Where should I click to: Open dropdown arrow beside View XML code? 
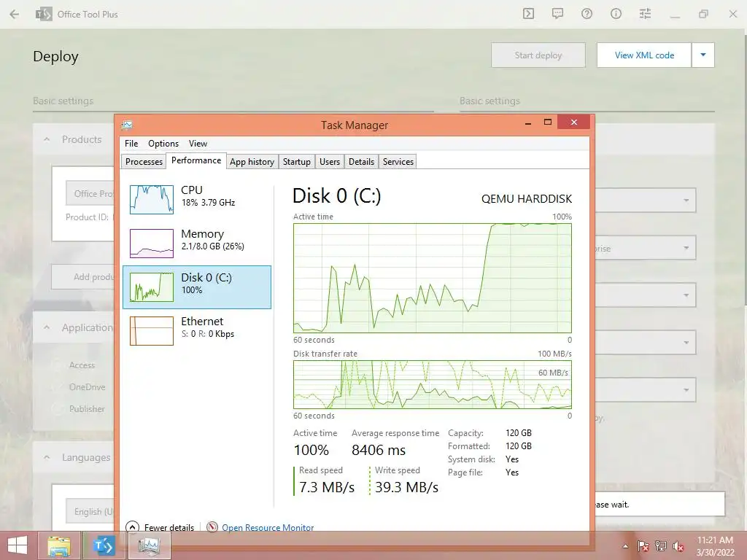pos(703,55)
